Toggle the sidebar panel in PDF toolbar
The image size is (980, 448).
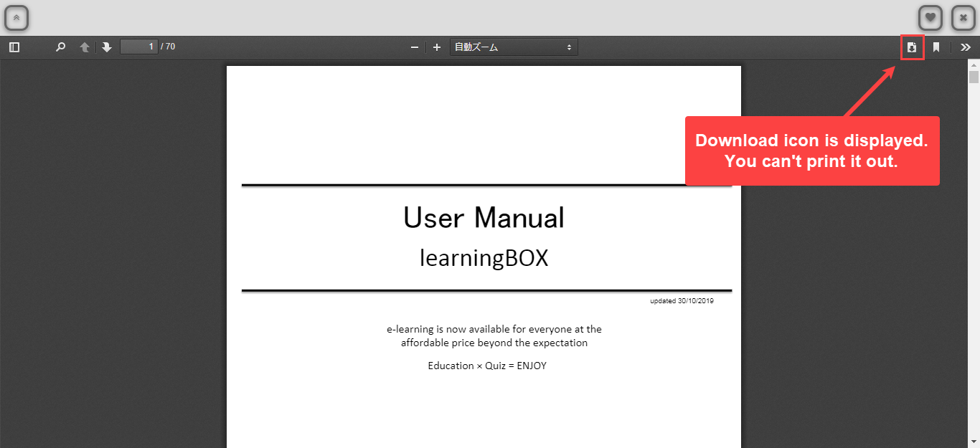[x=14, y=47]
